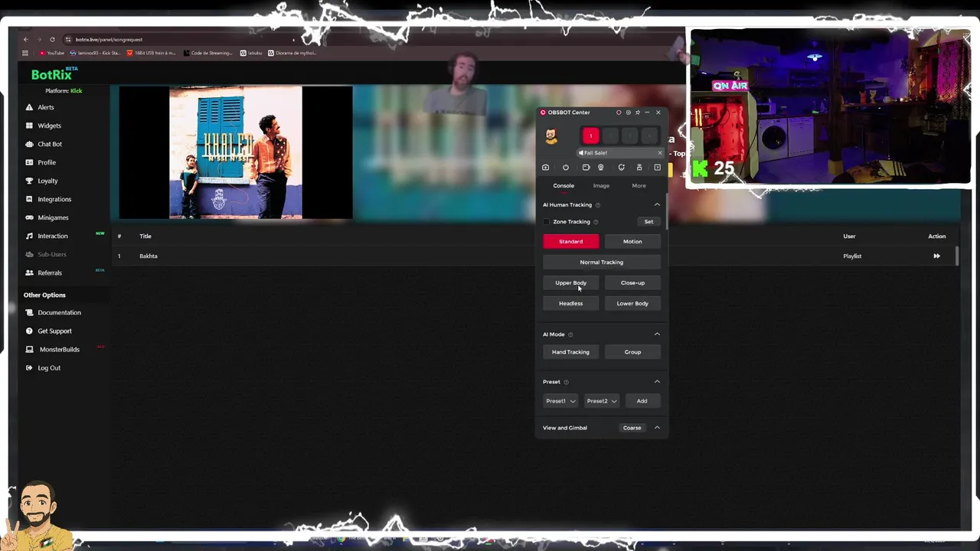Image resolution: width=980 pixels, height=551 pixels.
Task: Select Motion tracking mode
Action: pos(632,242)
